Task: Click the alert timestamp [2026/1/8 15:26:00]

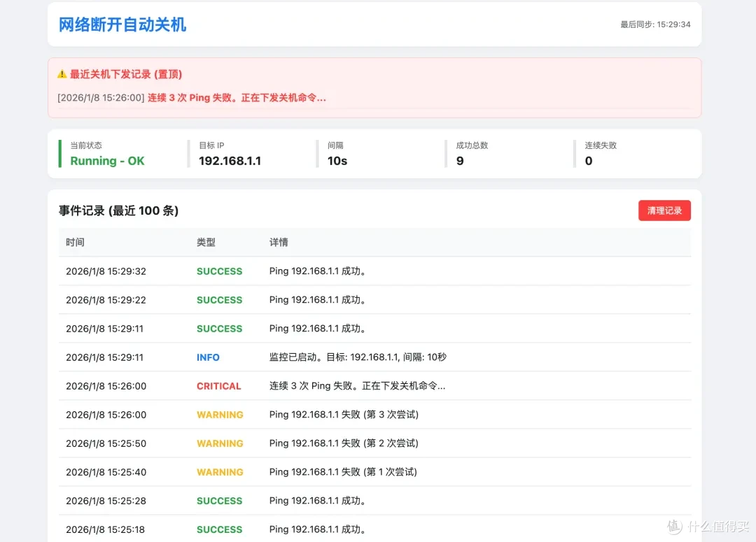Action: click(101, 98)
